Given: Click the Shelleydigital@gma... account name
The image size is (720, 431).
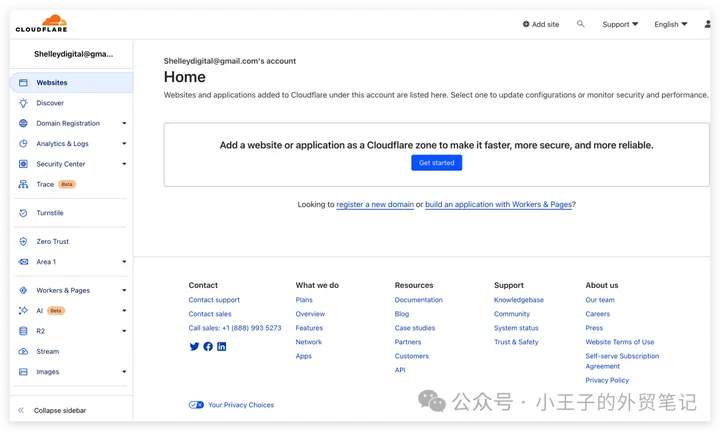Looking at the screenshot, I should click(x=73, y=54).
